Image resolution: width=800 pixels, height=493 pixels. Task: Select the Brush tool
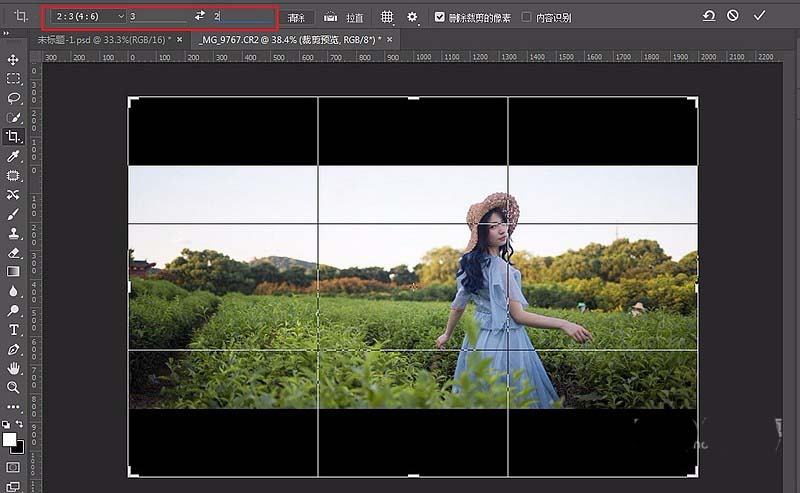(13, 214)
